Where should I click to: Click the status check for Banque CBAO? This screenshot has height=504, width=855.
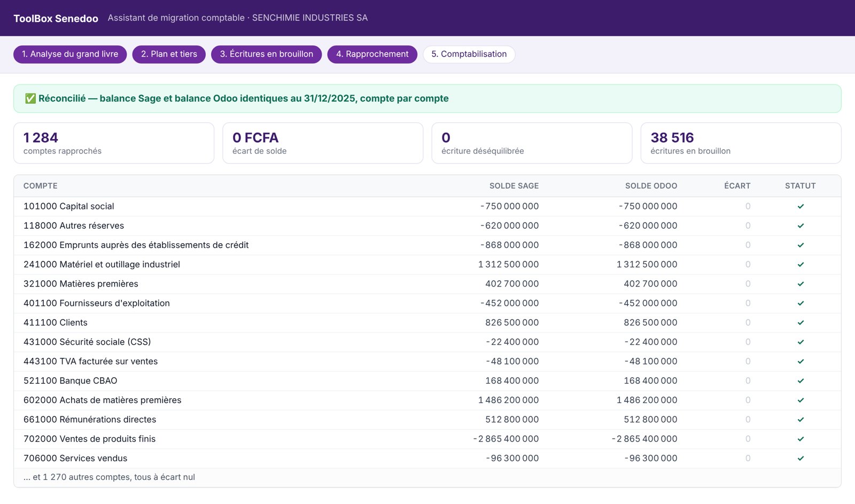click(800, 381)
